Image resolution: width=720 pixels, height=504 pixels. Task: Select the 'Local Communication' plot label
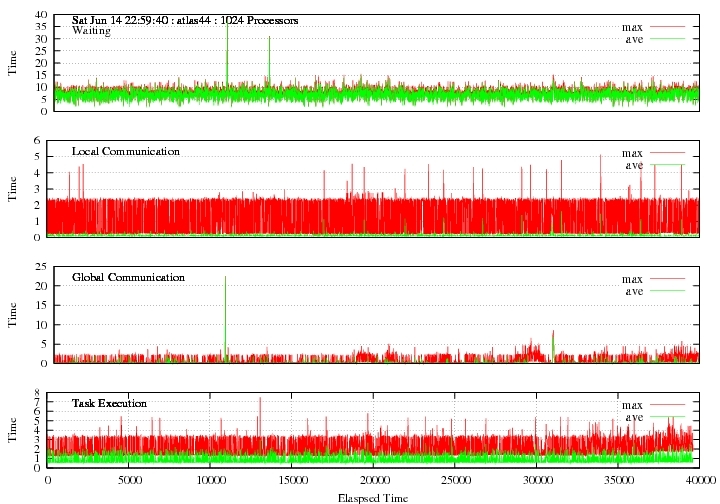tap(126, 152)
